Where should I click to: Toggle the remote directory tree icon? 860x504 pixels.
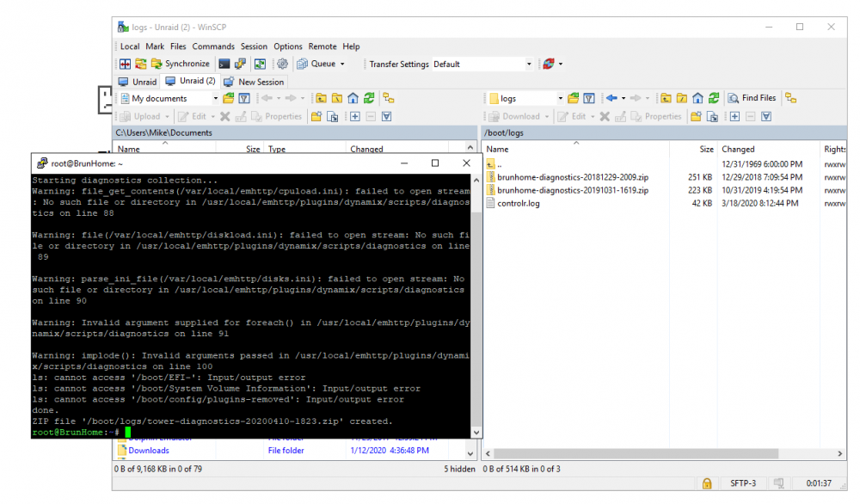[790, 98]
